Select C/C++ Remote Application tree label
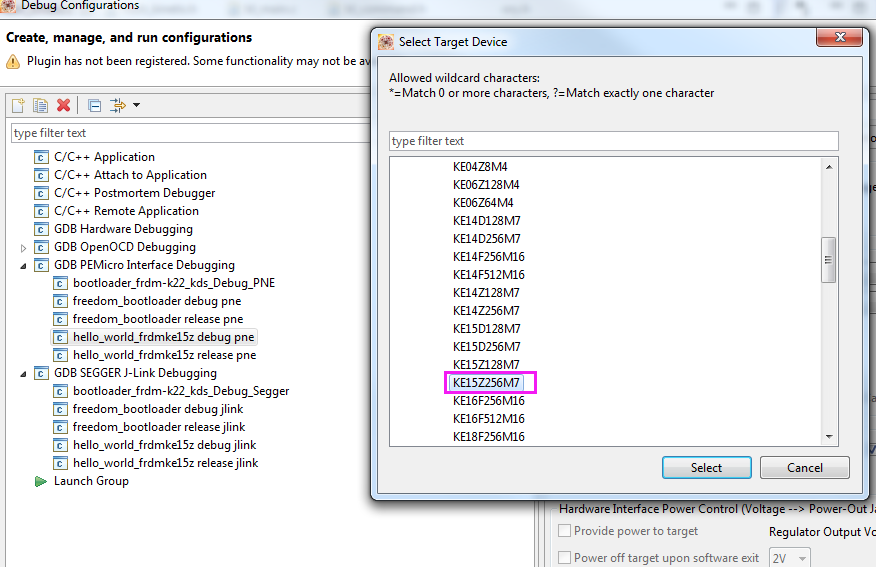The image size is (876, 567). [126, 211]
